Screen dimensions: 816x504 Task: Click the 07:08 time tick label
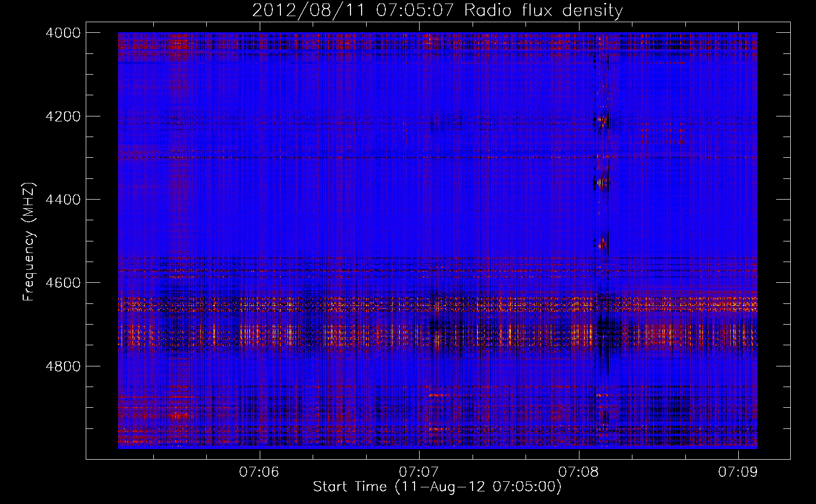pyautogui.click(x=578, y=472)
